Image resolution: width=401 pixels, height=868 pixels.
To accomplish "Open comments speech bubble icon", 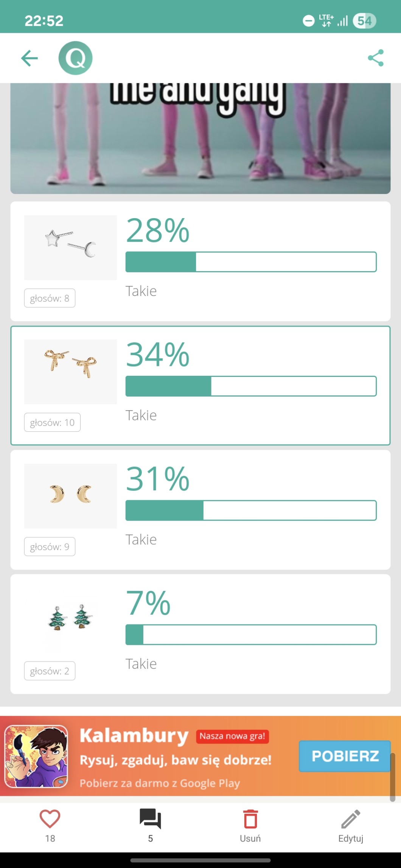I will coord(150,820).
